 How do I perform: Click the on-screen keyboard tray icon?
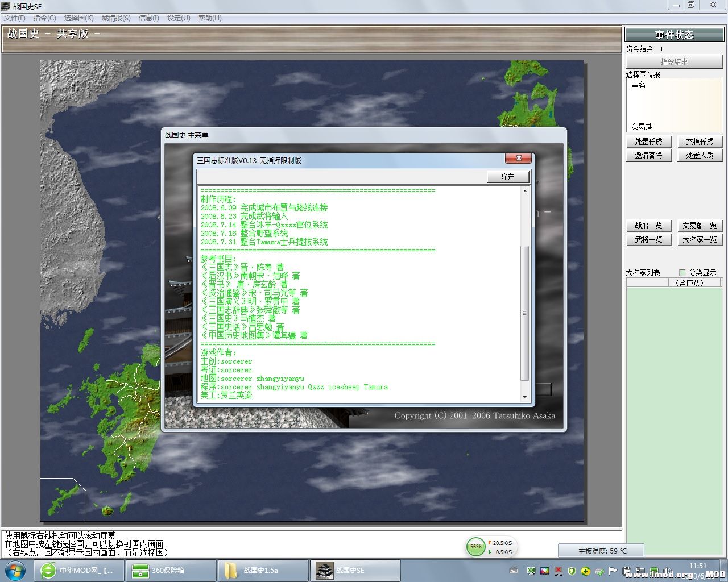pyautogui.click(x=514, y=571)
